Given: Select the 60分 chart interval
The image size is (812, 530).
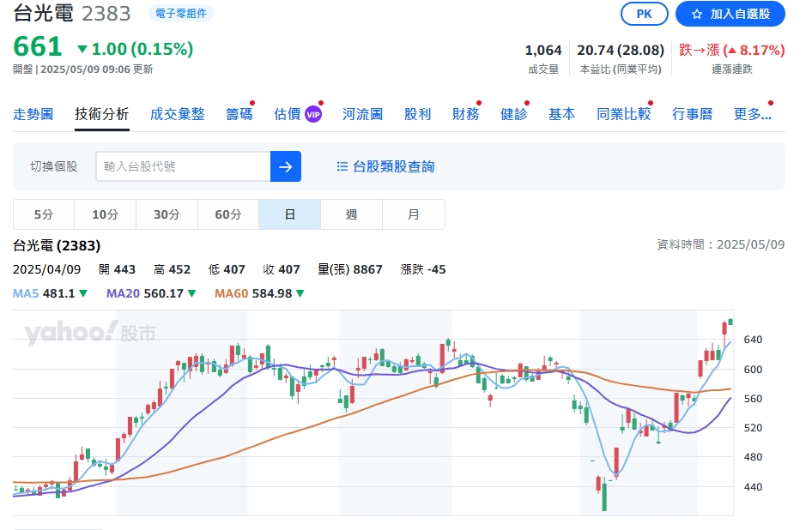Looking at the screenshot, I should (x=228, y=214).
